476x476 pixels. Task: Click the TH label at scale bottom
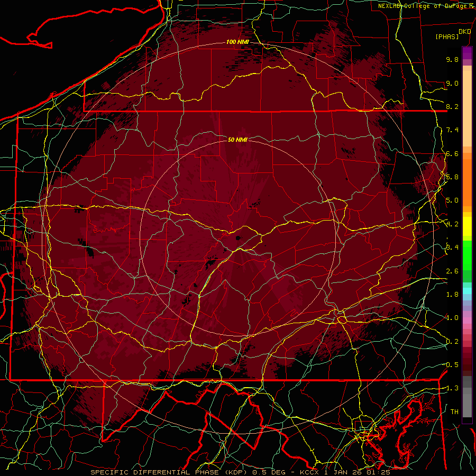coord(454,412)
